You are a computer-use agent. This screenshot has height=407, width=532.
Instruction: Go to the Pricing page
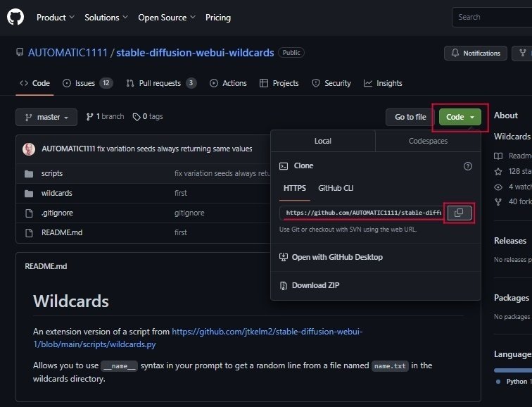[x=218, y=18]
